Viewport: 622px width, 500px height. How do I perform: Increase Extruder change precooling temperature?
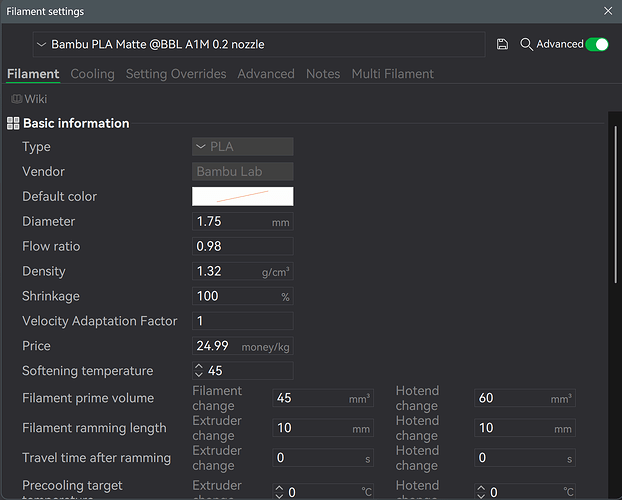[279, 488]
